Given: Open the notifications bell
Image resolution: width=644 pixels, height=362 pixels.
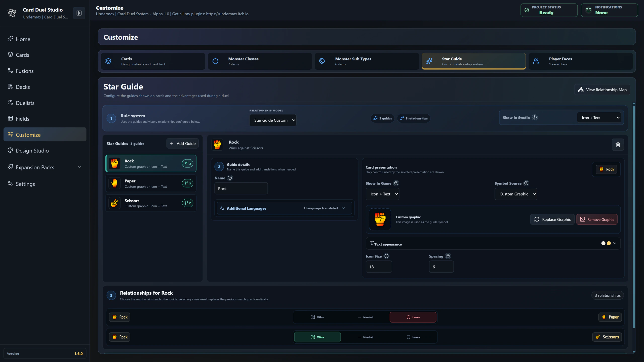Looking at the screenshot, I should (x=589, y=10).
